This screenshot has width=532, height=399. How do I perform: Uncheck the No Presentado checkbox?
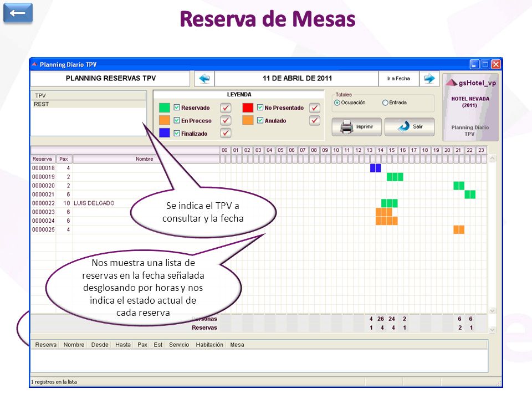260,108
